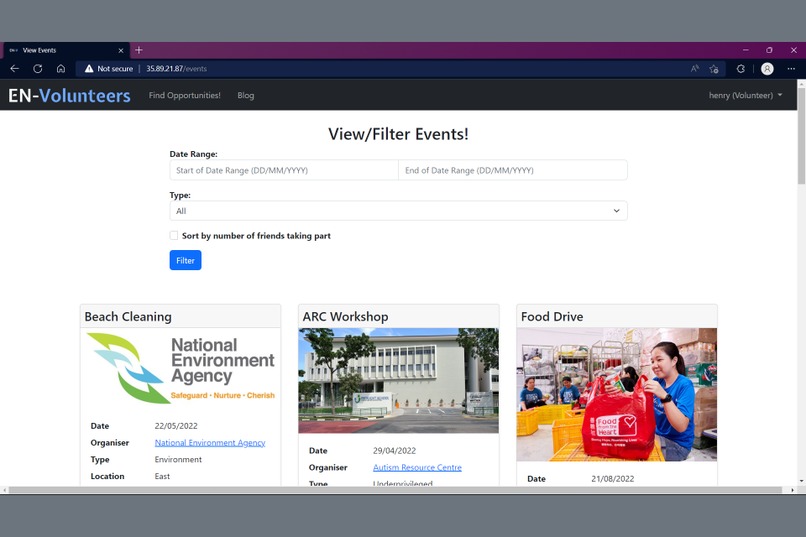Viewport: 806px width, 537px height.
Task: Open the browser home page icon
Action: click(x=61, y=68)
